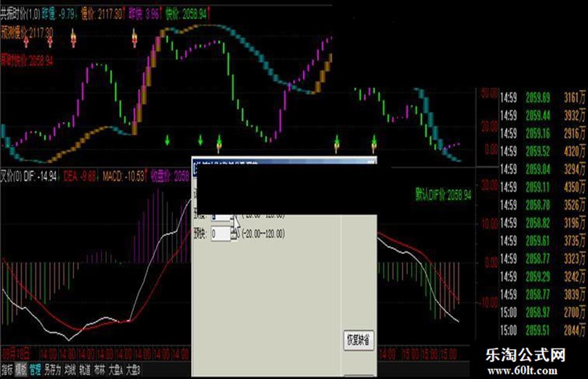
Task: Select the MACD: -10.53 readout
Action: pos(123,176)
